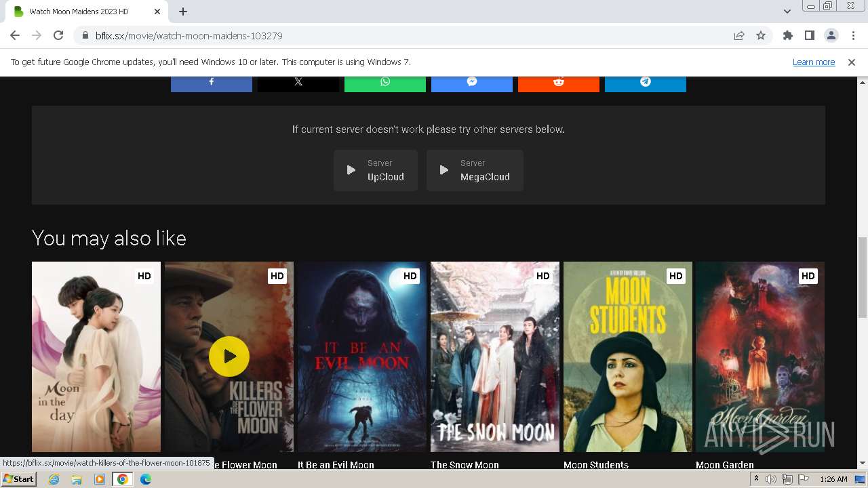The image size is (868, 488).
Task: Dismiss the Chrome update notification bar
Action: [852, 62]
